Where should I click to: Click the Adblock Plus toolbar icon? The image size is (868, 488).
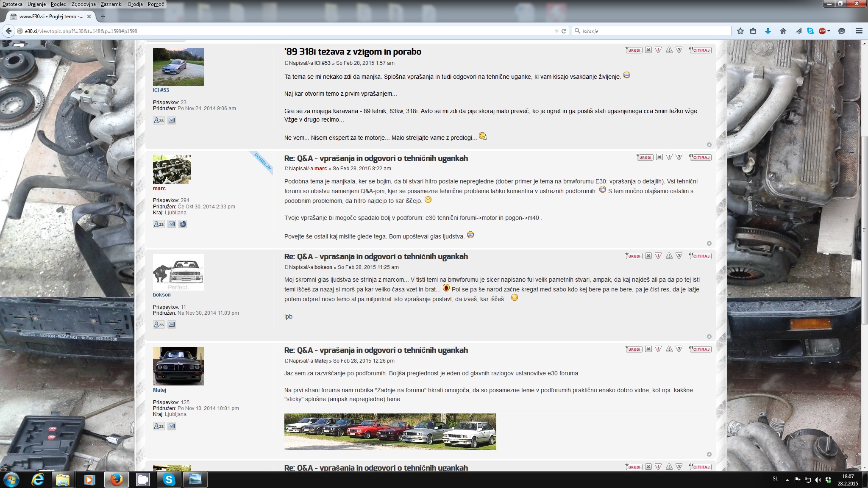click(x=822, y=31)
